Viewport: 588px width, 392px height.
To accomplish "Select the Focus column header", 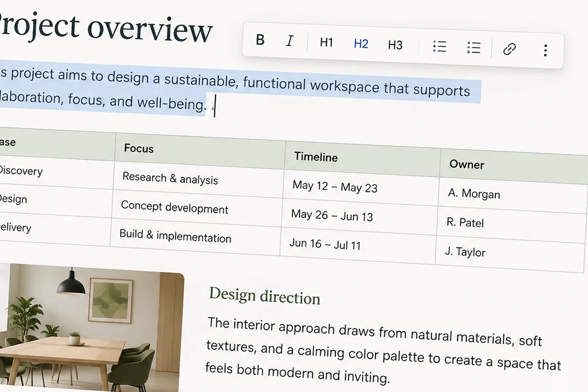I will point(200,150).
